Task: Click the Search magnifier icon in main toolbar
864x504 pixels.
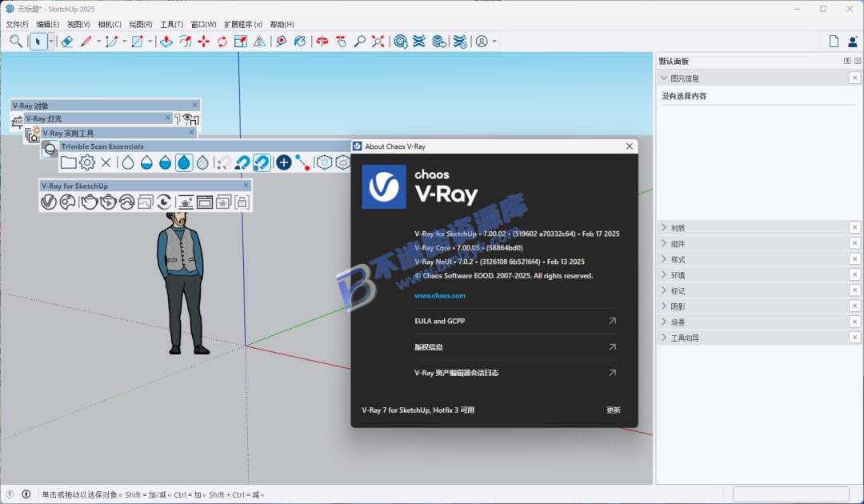Action: (x=16, y=42)
